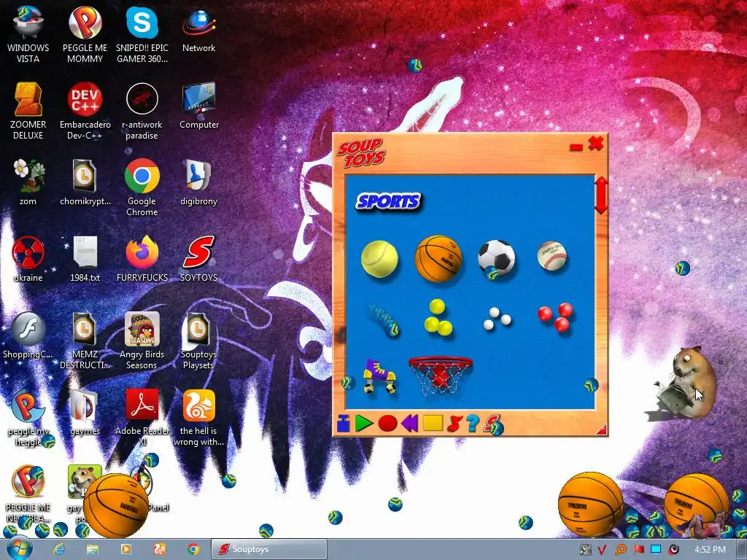747x560 pixels.
Task: Select the Network desktop icon
Action: (198, 29)
